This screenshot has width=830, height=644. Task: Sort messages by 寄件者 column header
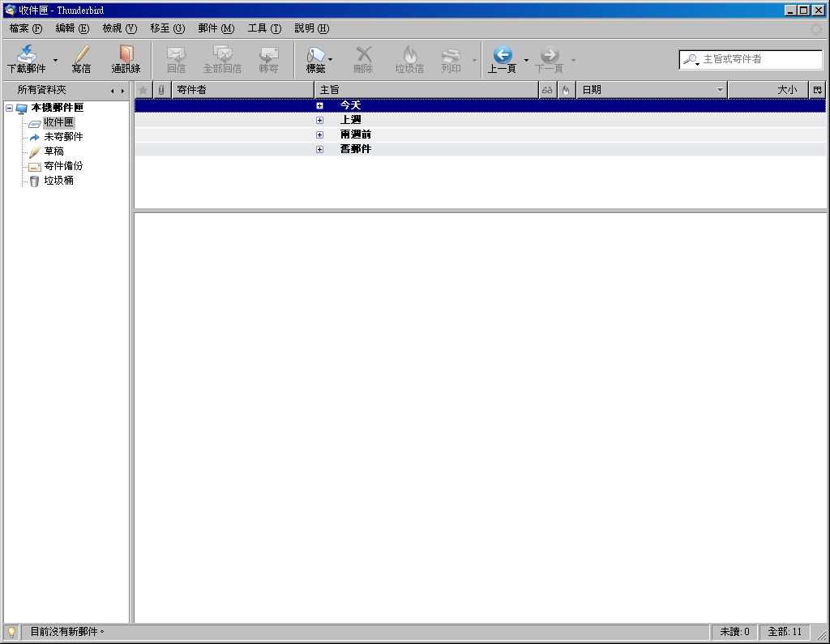pos(242,90)
